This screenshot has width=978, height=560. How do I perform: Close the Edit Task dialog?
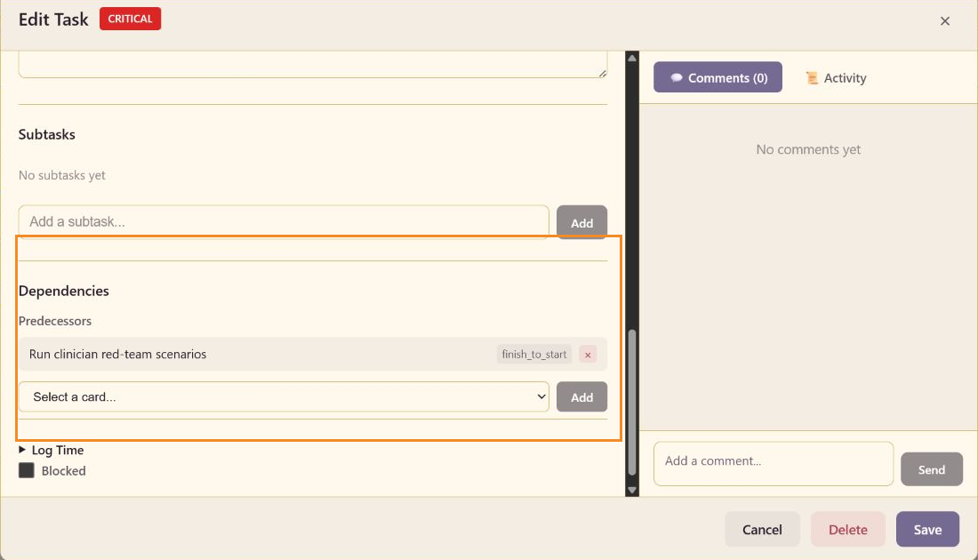tap(945, 20)
